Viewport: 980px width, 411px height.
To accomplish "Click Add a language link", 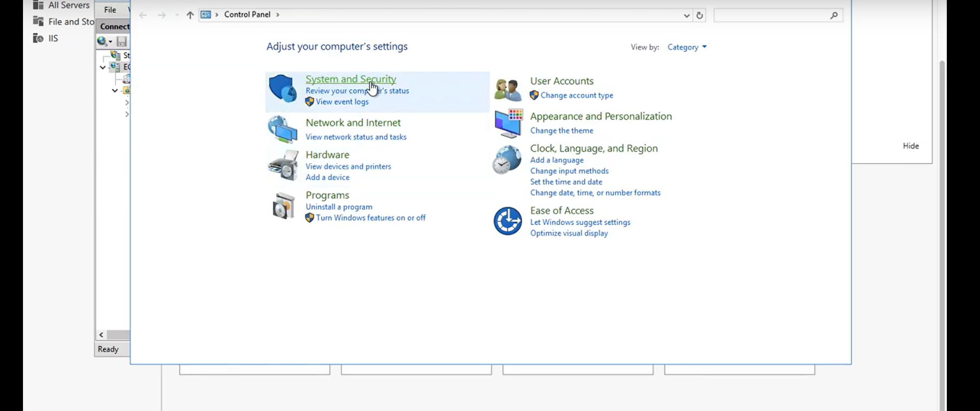I will pos(557,160).
